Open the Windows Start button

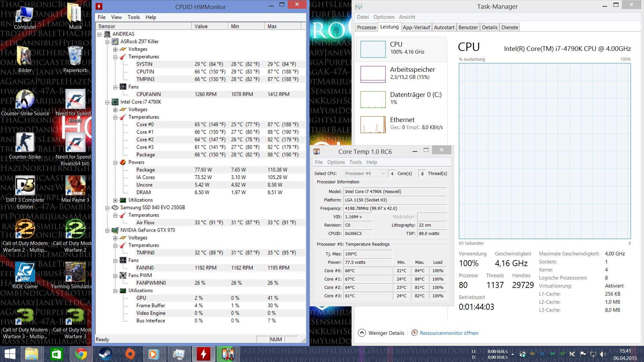click(10, 354)
